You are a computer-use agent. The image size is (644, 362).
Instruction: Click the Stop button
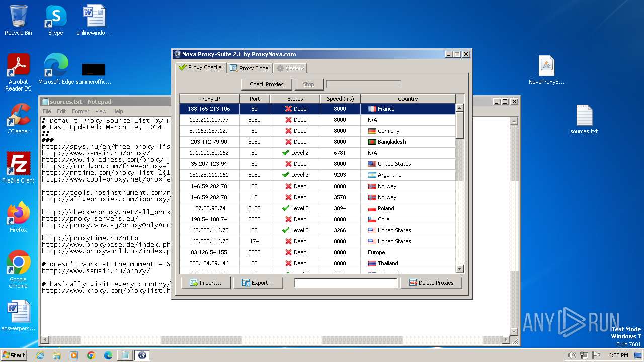(308, 84)
